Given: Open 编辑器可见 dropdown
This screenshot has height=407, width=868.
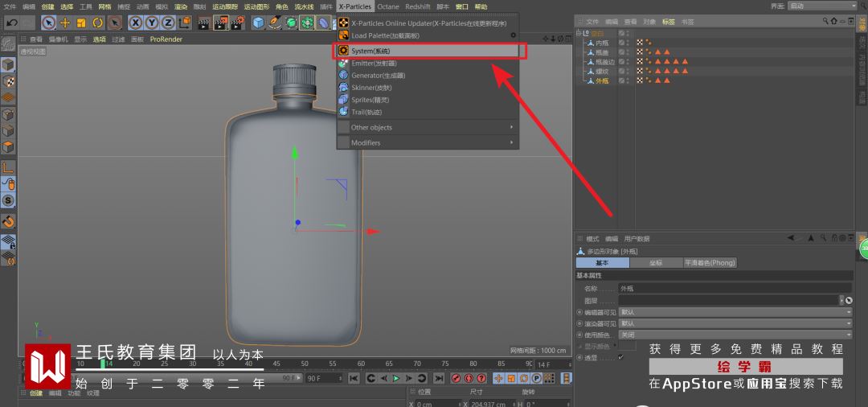Looking at the screenshot, I should pyautogui.click(x=735, y=312).
